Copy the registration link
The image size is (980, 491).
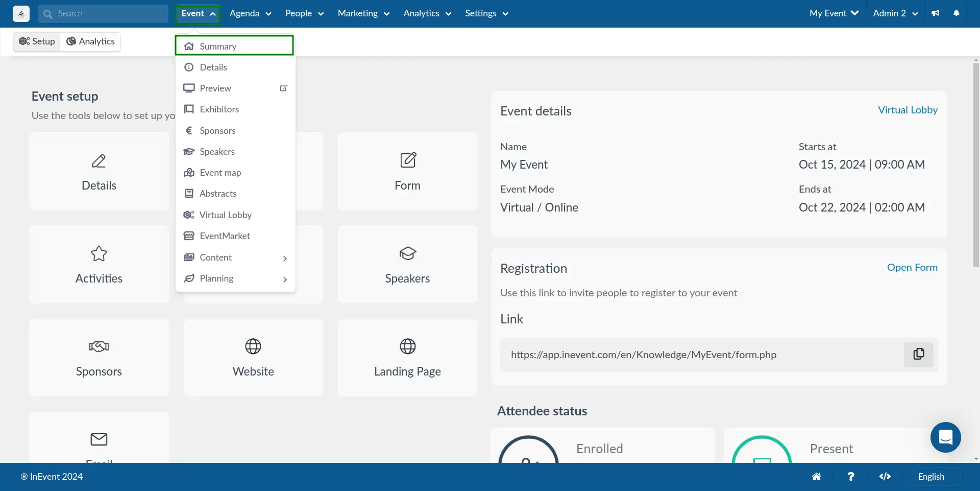pyautogui.click(x=919, y=355)
